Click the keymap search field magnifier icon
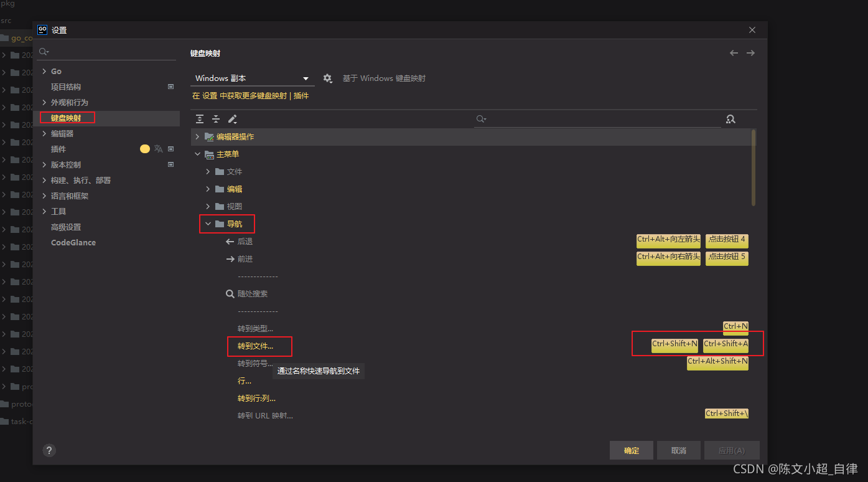 coord(481,119)
